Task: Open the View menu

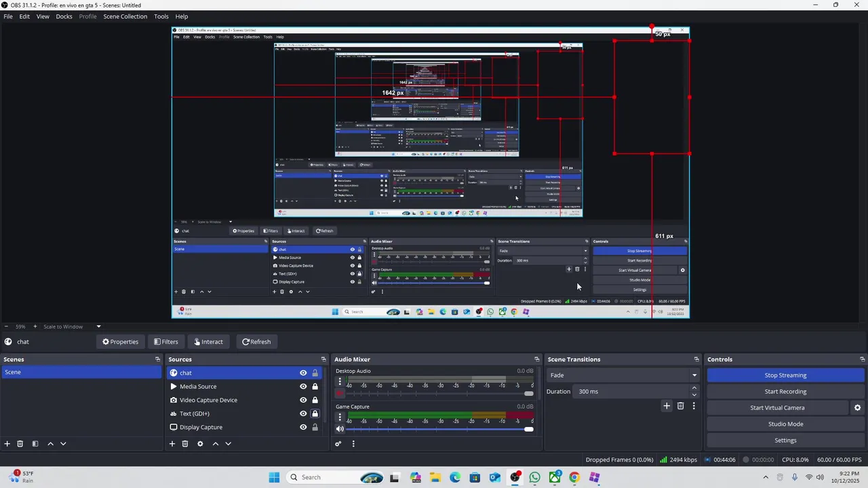Action: [43, 16]
